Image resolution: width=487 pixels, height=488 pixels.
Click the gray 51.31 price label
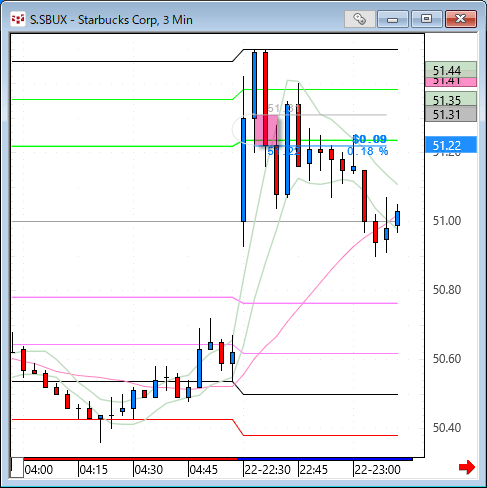pos(451,114)
